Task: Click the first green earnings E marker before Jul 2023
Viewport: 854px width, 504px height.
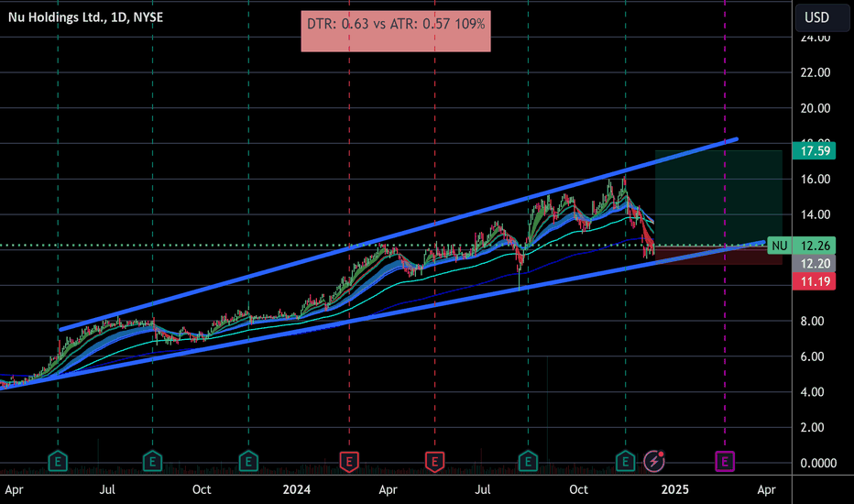Action: [x=58, y=462]
